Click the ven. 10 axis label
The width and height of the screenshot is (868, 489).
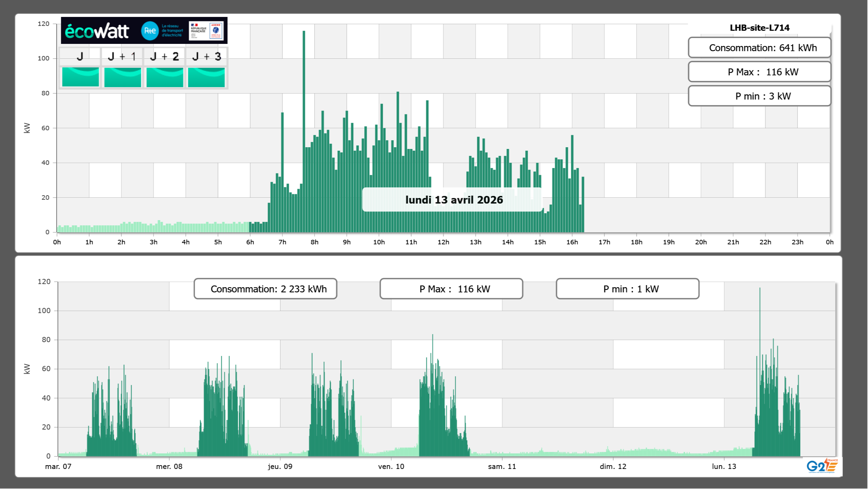pos(391,467)
